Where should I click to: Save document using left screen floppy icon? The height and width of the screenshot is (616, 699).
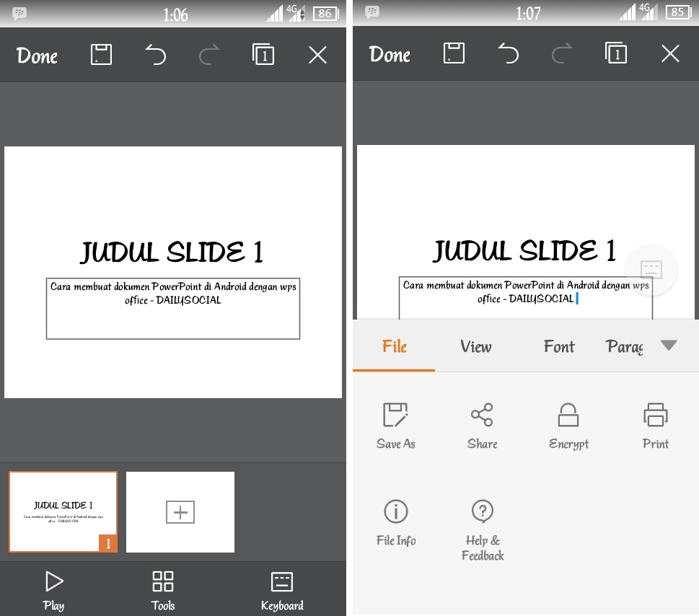[101, 55]
